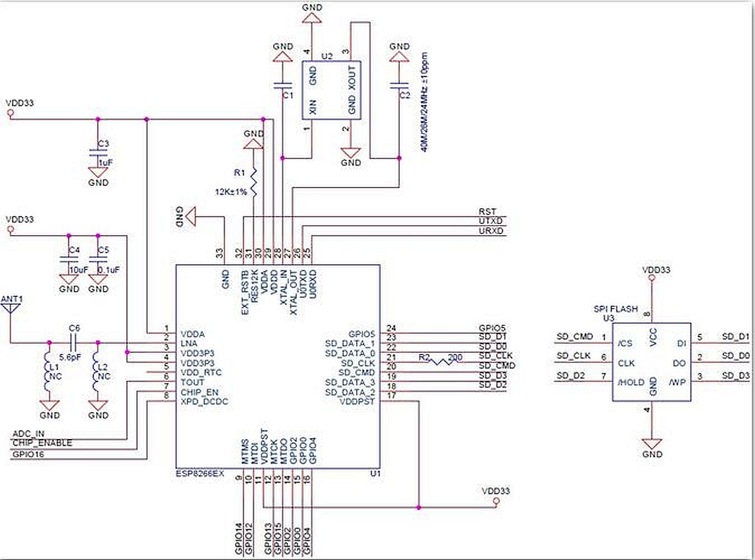The image size is (755, 560).
Task: Click the MTCK pin name
Action: pos(274,452)
